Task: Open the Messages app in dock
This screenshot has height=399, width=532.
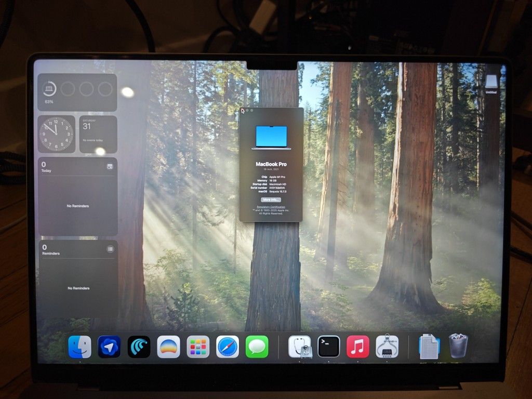Action: (x=257, y=347)
